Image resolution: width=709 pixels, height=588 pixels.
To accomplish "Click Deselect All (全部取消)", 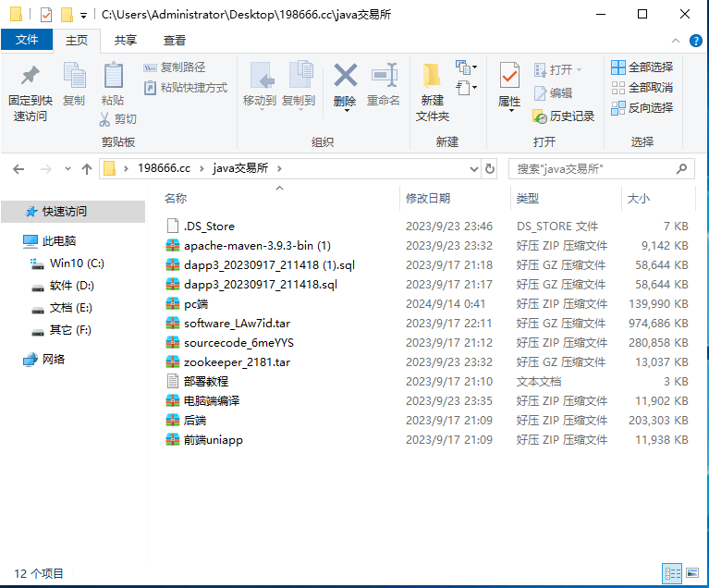I will [x=642, y=88].
